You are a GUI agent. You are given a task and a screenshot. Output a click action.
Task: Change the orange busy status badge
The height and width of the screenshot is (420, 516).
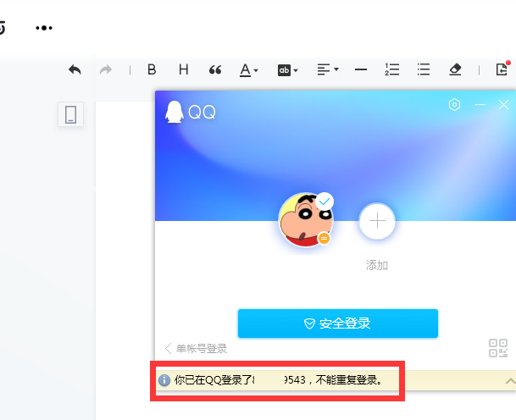point(324,238)
